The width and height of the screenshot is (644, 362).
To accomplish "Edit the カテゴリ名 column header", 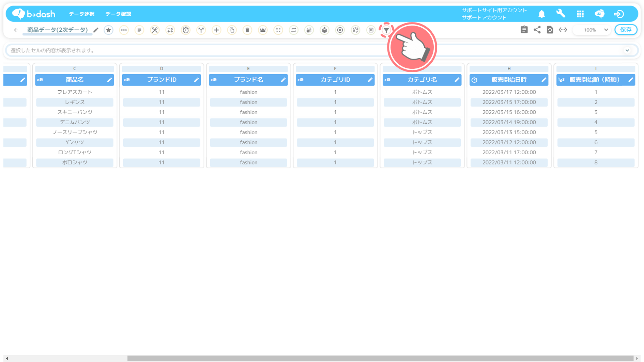I will pos(457,80).
